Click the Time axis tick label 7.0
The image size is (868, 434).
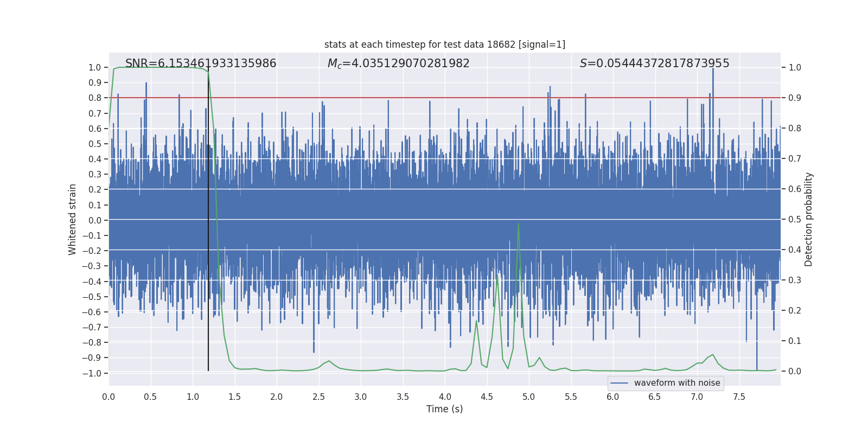tap(697, 397)
